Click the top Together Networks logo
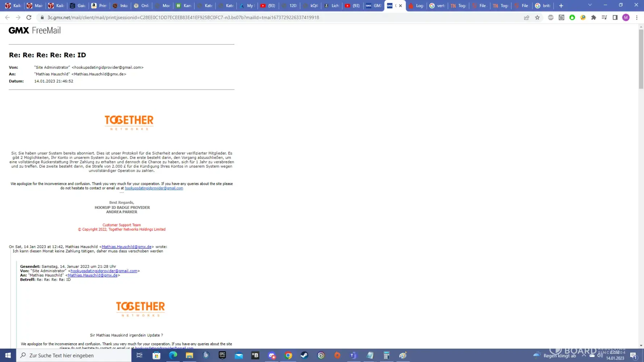 129,123
